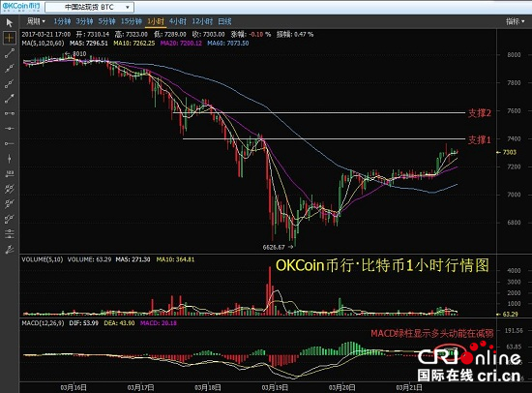Image resolution: width=532 pixels, height=393 pixels.
Task: Switch to the 1分钟 timeframe
Action: coord(62,21)
